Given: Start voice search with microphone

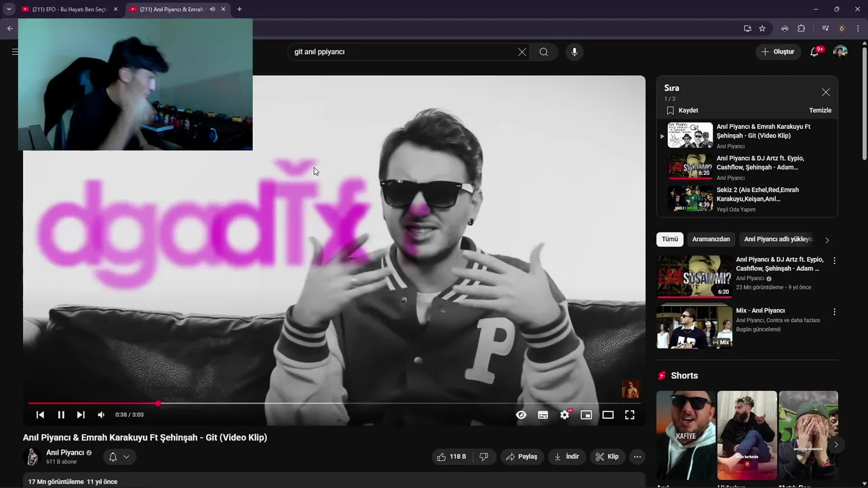Looking at the screenshot, I should coord(574,52).
